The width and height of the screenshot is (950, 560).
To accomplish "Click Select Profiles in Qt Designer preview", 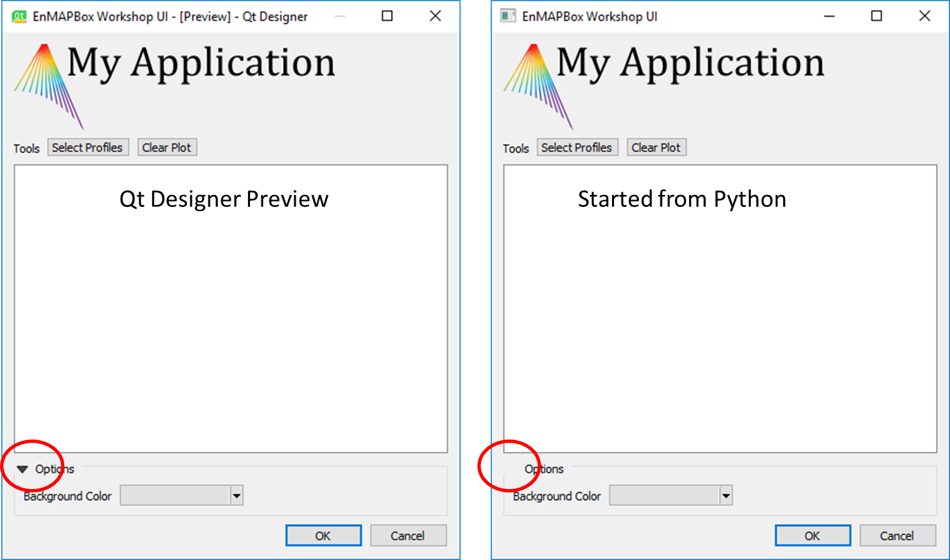I will tap(87, 147).
